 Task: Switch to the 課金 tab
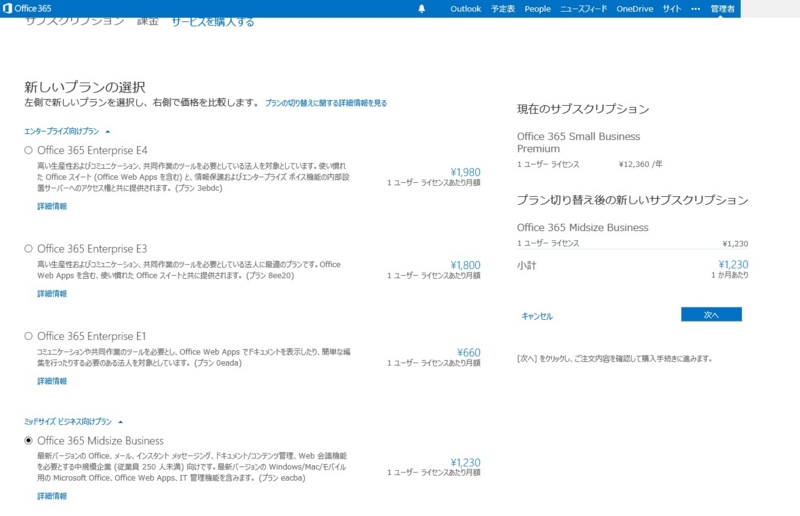(147, 21)
